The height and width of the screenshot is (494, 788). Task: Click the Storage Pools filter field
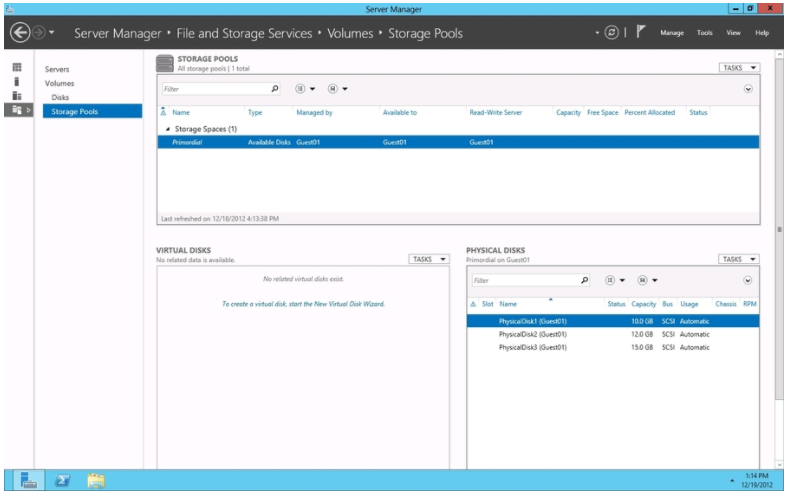point(216,89)
